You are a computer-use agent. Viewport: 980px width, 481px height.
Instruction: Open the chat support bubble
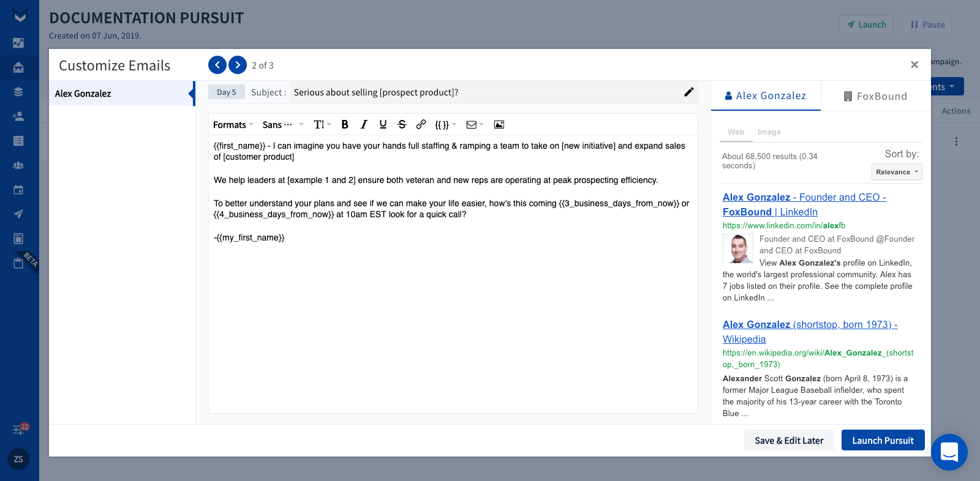[x=949, y=452]
